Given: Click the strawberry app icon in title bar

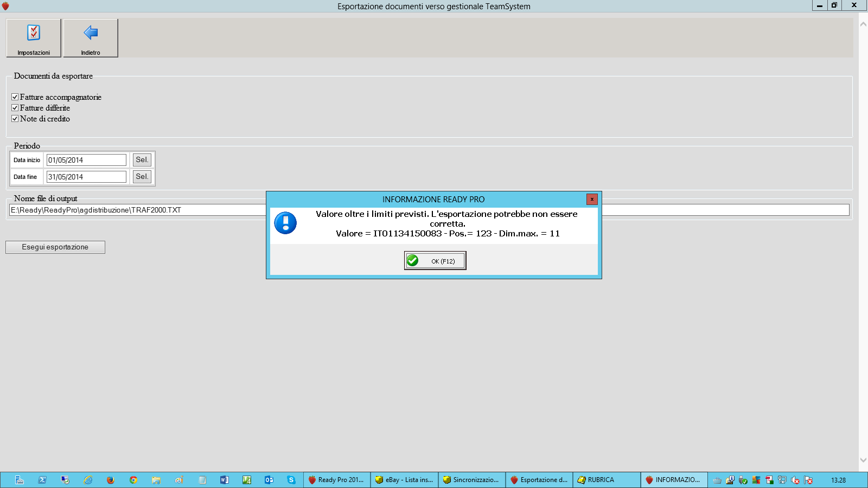Looking at the screenshot, I should (x=5, y=6).
